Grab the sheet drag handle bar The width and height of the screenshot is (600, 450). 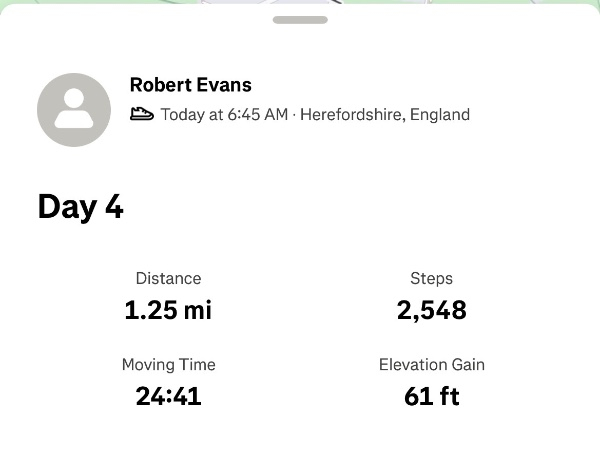300,19
